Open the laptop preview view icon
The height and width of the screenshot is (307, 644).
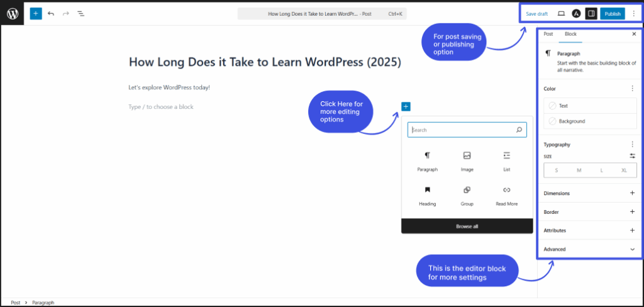(x=562, y=14)
